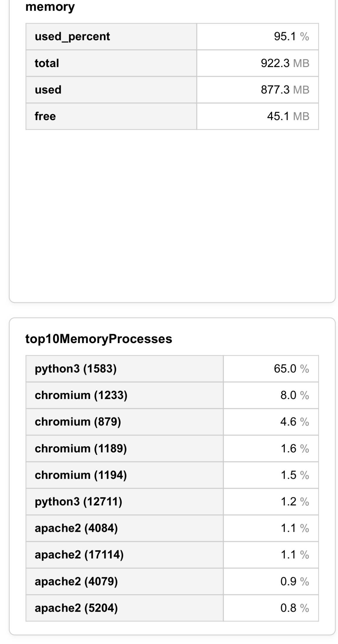Select the chromium (1233) process row
This screenshot has width=338, height=644.
(x=81, y=395)
